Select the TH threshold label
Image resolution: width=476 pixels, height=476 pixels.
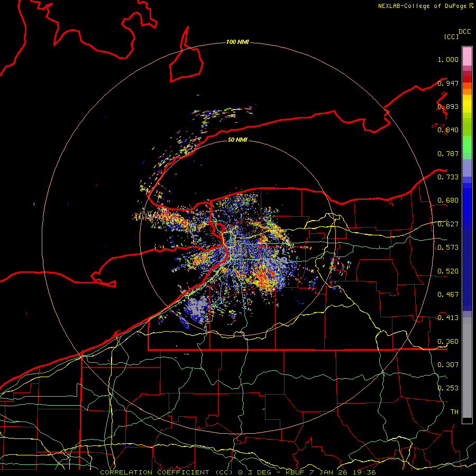tap(454, 411)
